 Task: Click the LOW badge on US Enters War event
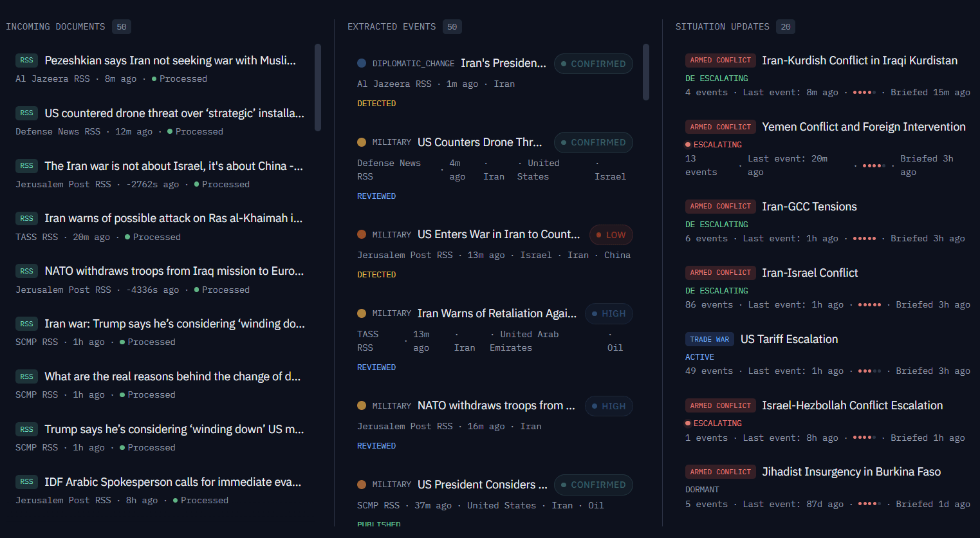[x=611, y=235]
